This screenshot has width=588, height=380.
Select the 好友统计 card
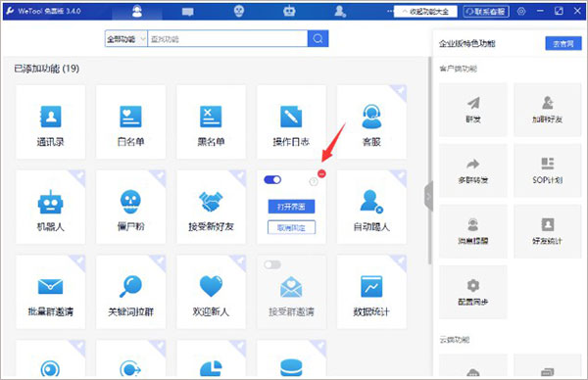coord(547,231)
